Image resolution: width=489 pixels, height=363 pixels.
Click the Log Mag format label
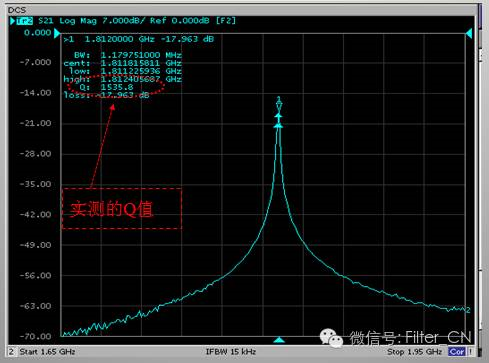pos(78,21)
